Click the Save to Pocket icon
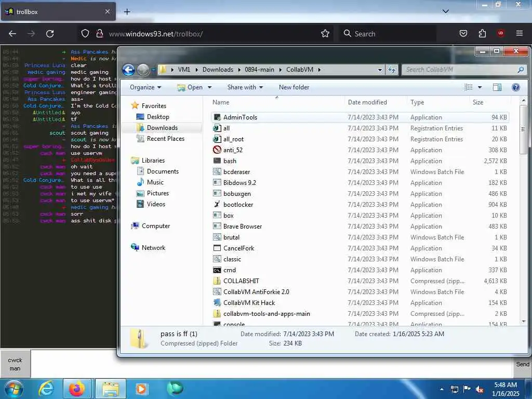532x399 pixels. click(x=463, y=34)
